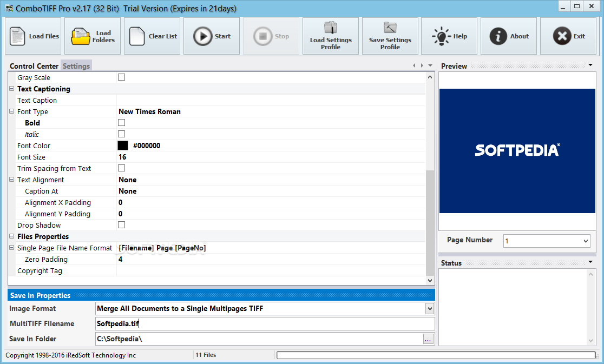Collapse Single Page File Name Format group
604x364 pixels.
click(11, 248)
